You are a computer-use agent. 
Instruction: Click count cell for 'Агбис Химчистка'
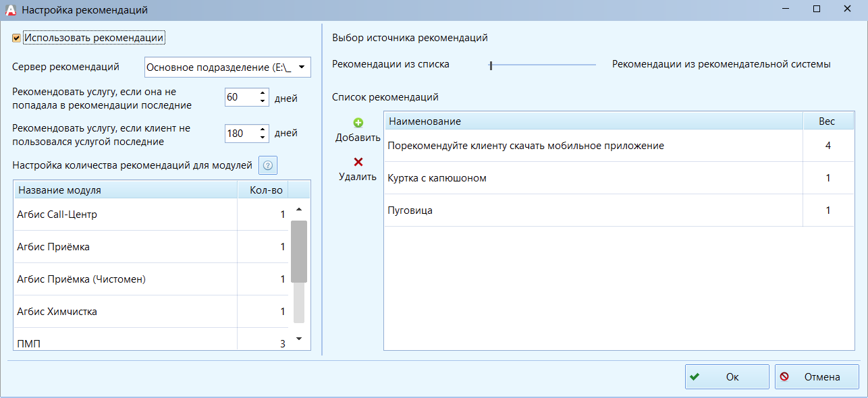tap(263, 312)
